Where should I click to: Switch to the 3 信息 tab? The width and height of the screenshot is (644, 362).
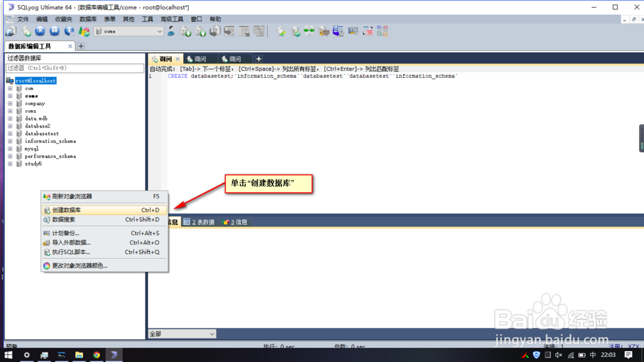[x=235, y=222]
